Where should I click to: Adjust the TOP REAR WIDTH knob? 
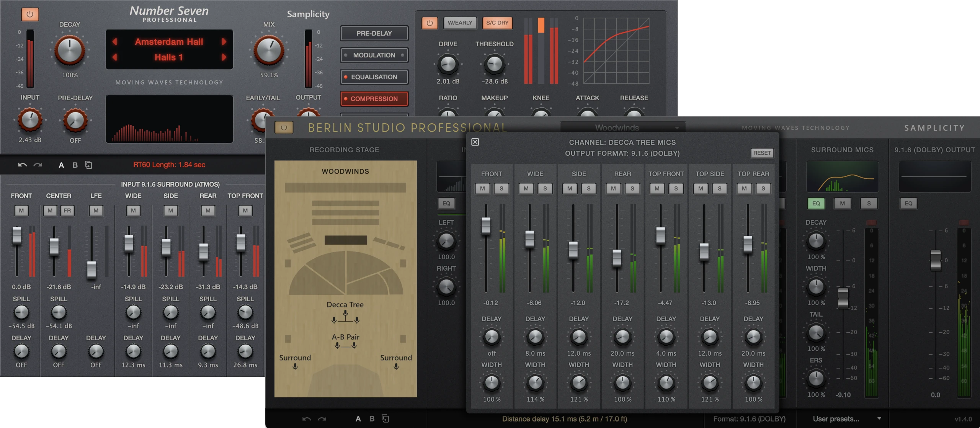tap(753, 382)
